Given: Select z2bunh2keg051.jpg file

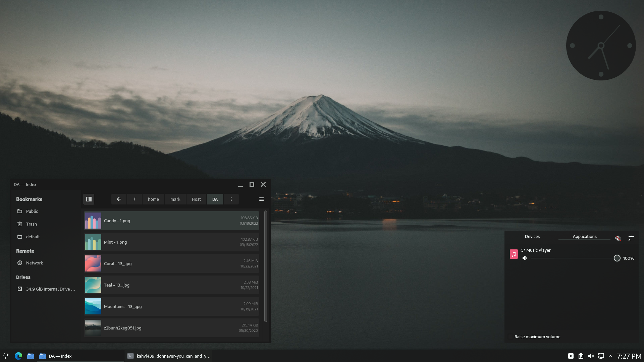Looking at the screenshot, I should (x=171, y=328).
